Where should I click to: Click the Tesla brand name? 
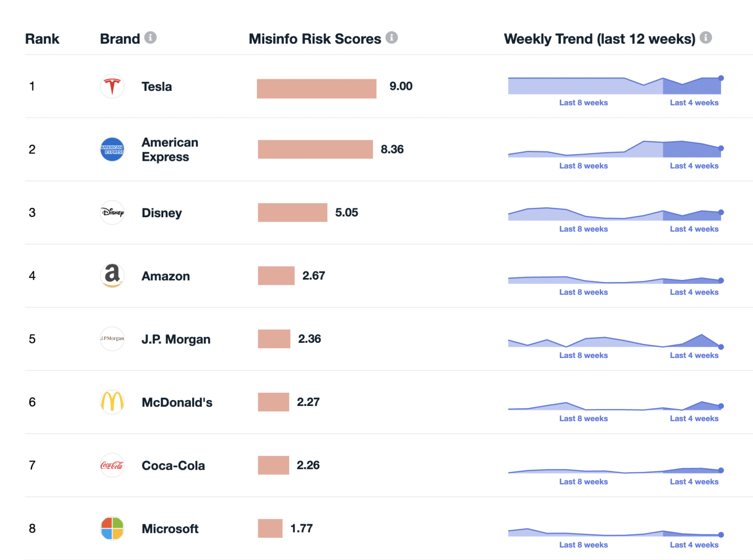157,87
